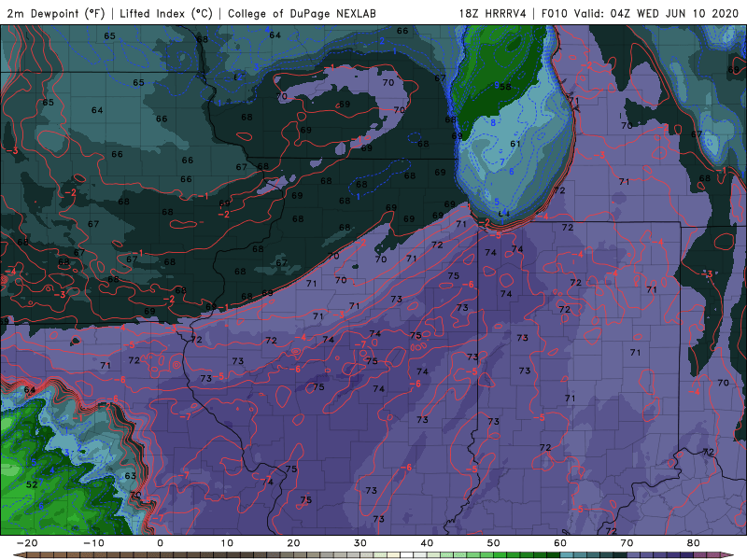
Task: Click the 'Lifted Index (°C)' title text
Action: coord(166,13)
